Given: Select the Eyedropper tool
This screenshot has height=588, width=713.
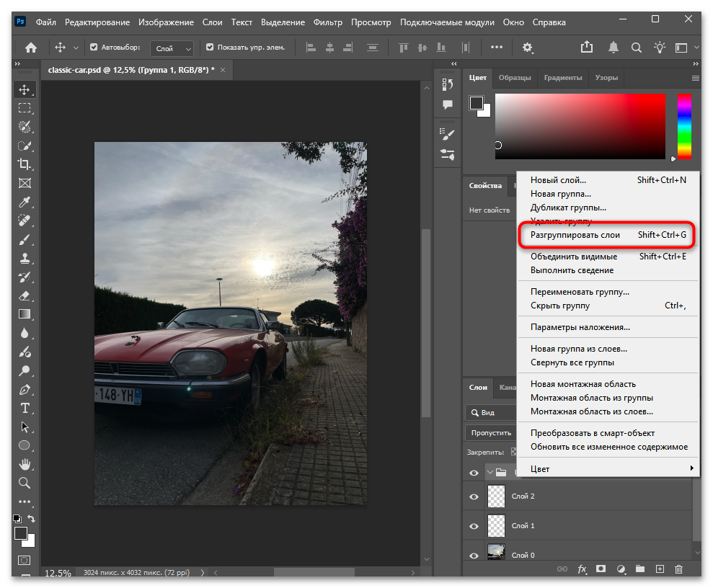Looking at the screenshot, I should pos(25,202).
